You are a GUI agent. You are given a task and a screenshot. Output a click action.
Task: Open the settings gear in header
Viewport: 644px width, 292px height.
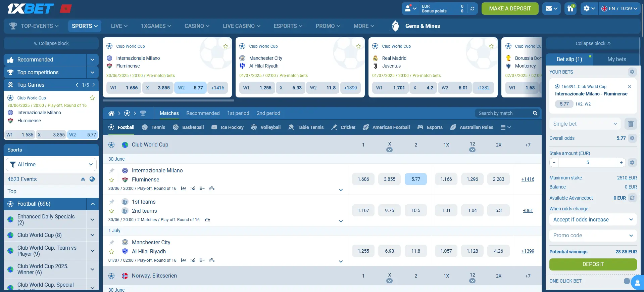point(589,8)
